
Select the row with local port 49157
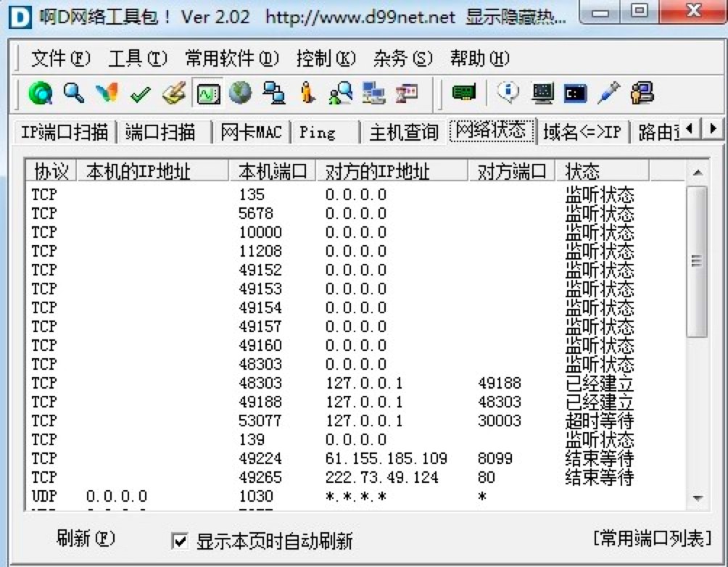pos(355,326)
